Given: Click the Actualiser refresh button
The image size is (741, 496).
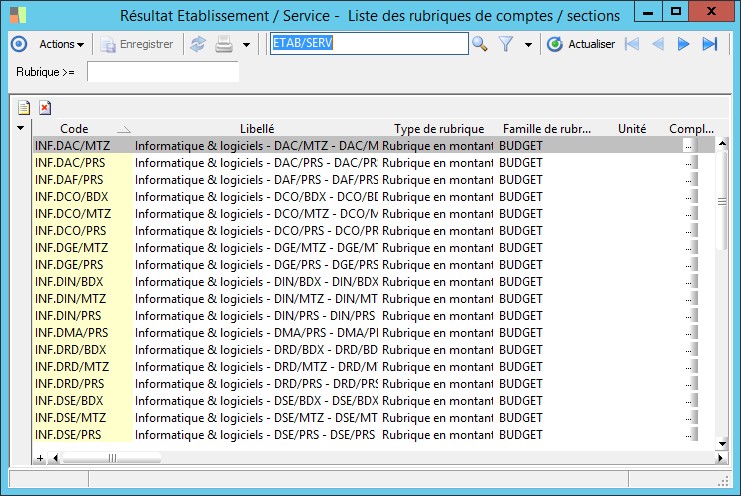Looking at the screenshot, I should (x=581, y=44).
